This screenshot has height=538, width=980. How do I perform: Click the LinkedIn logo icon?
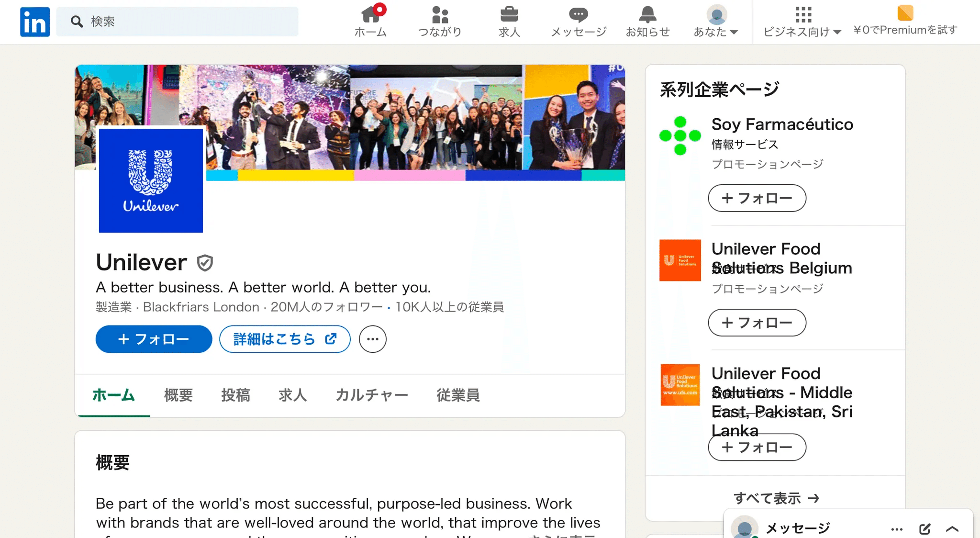(x=34, y=22)
